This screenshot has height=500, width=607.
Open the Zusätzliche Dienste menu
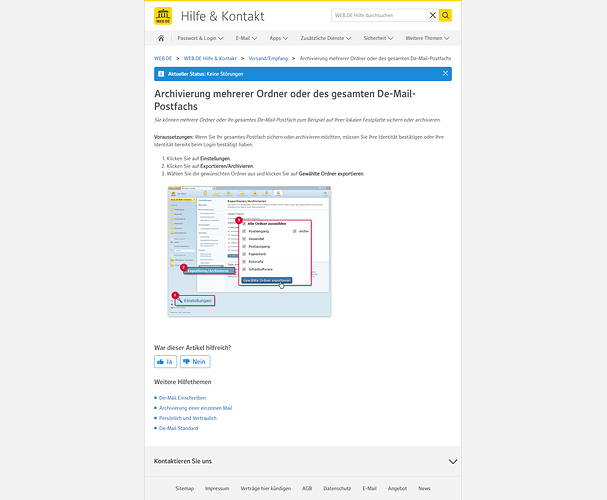coord(326,38)
